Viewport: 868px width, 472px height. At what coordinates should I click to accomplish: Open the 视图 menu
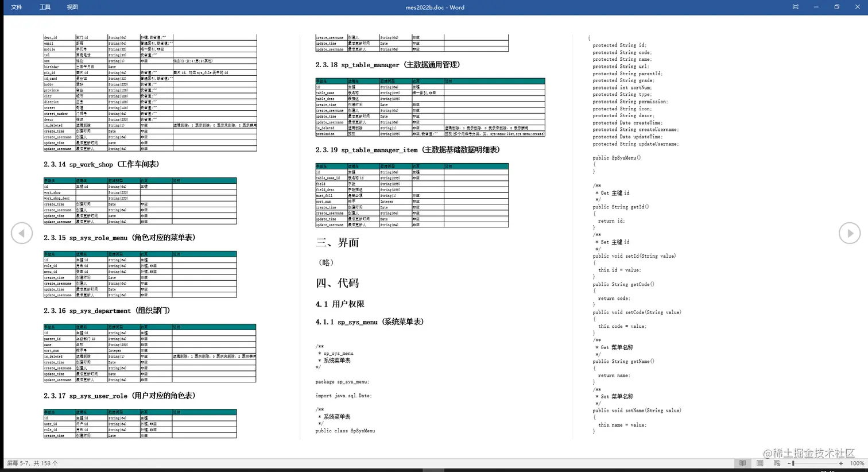72,7
